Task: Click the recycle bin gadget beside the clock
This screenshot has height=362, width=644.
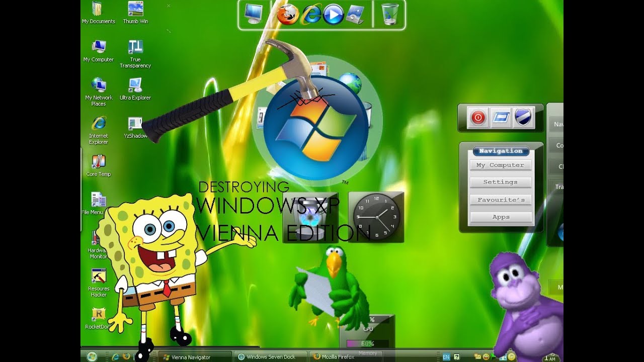Action: [x=310, y=217]
